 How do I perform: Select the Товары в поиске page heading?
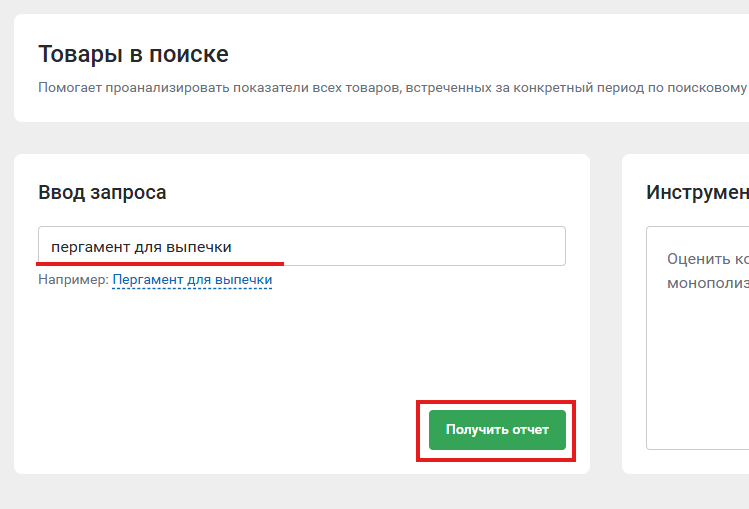pos(133,54)
